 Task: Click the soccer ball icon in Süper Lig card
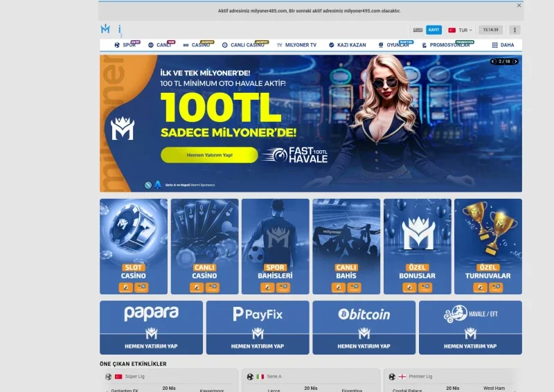(109, 377)
